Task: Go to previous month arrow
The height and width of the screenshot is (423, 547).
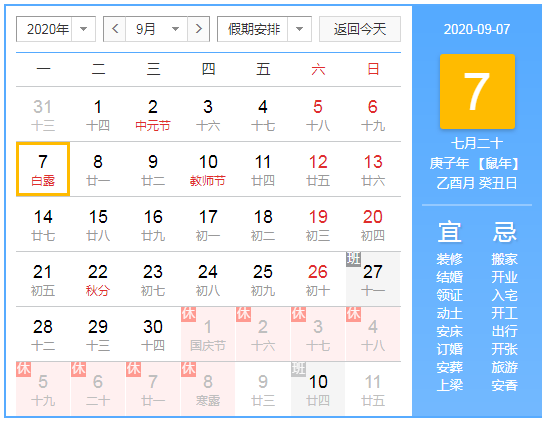Action: coord(115,29)
